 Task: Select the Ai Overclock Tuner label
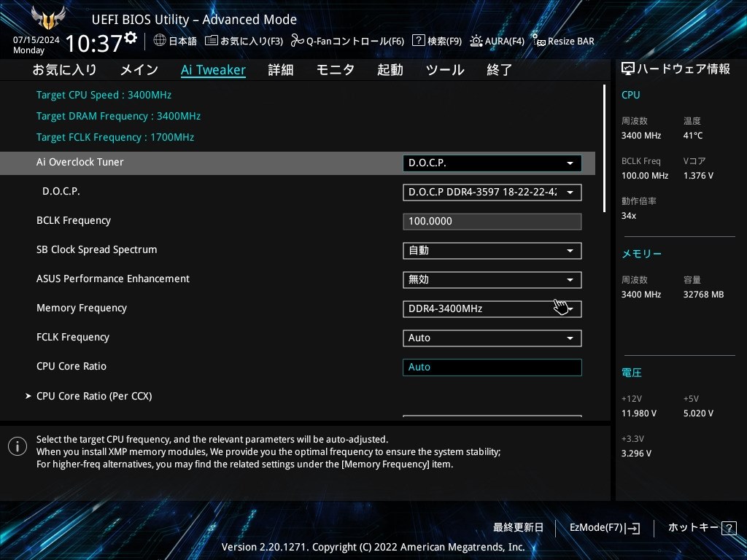[80, 162]
